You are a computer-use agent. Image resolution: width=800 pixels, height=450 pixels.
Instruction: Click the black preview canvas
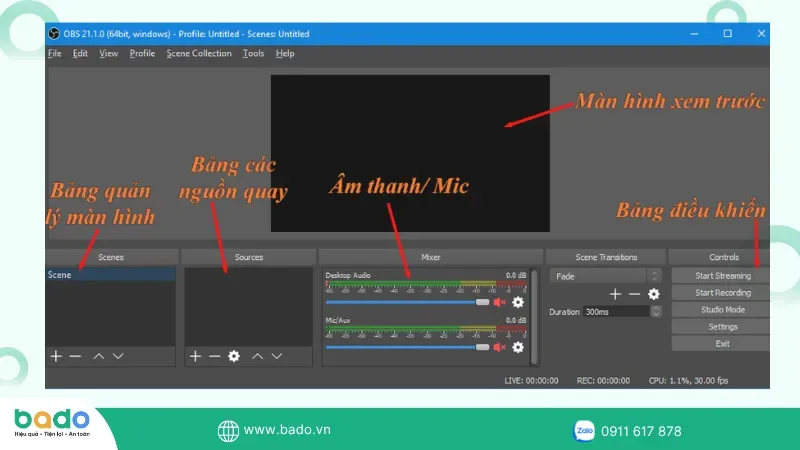pyautogui.click(x=410, y=153)
